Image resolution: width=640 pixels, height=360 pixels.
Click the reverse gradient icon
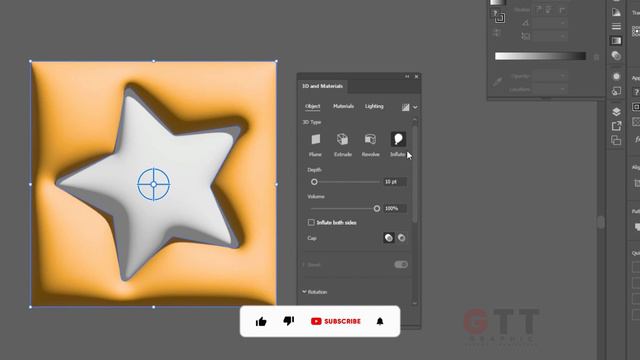pos(497,34)
